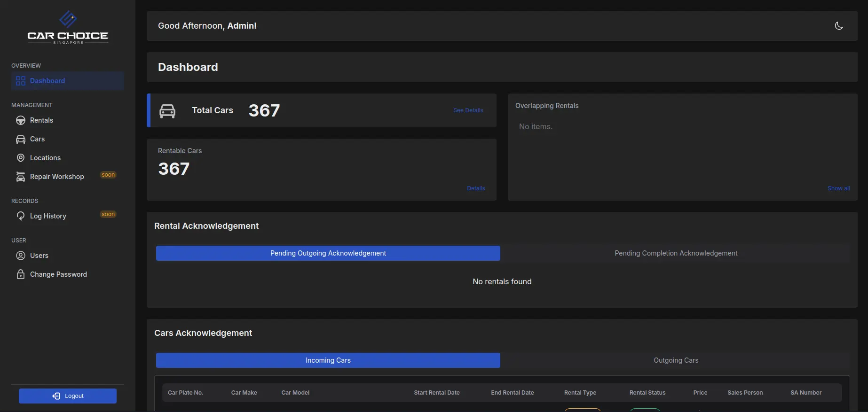The height and width of the screenshot is (412, 868).
Task: Click the Start Rental Date column header
Action: point(437,393)
